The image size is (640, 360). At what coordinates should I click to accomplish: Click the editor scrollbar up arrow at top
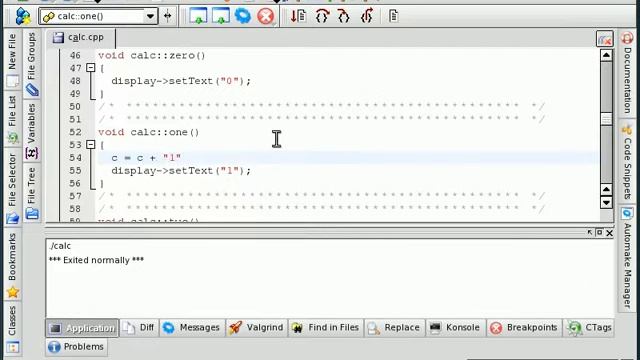tap(607, 55)
